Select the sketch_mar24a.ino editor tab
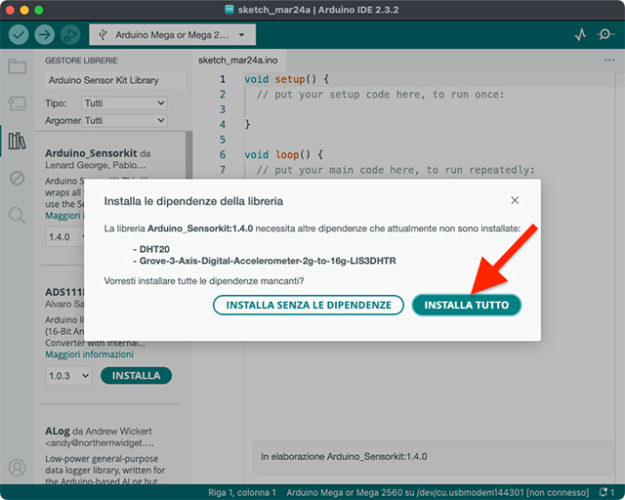This screenshot has height=500, width=625. (238, 60)
